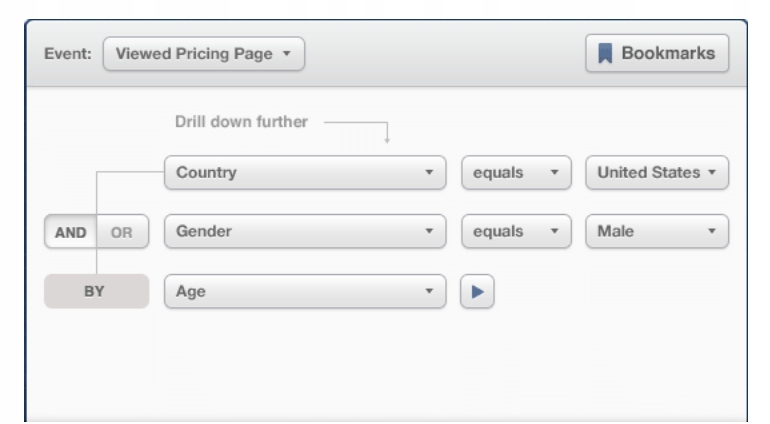Viewport: 770px width, 424px height.
Task: Open the Viewed Pricing Page event dropdown
Action: [203, 54]
